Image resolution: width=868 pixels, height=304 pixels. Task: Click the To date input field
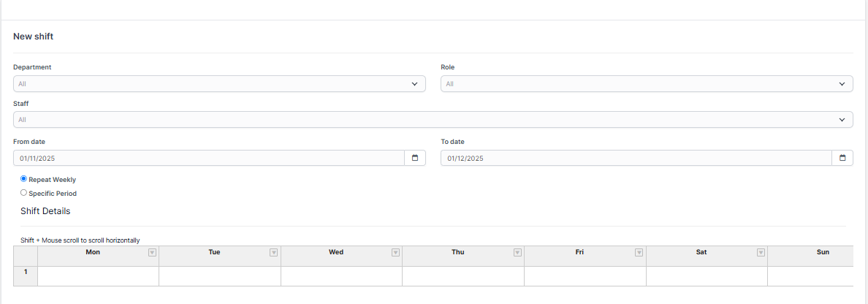tap(636, 158)
